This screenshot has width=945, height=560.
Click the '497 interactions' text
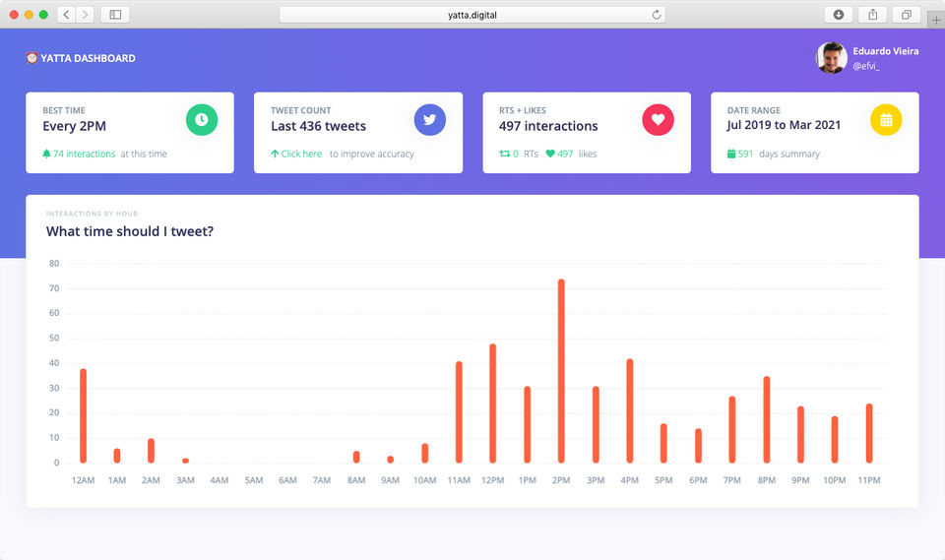point(548,126)
